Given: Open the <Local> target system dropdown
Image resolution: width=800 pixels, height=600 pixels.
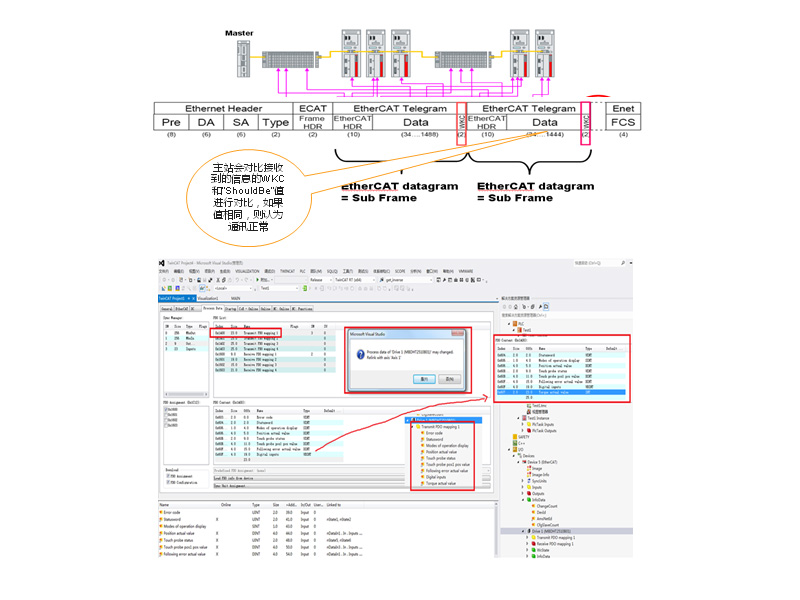Looking at the screenshot, I should [233, 288].
